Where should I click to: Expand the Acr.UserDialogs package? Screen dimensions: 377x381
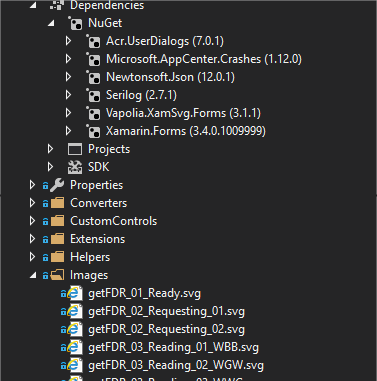(x=68, y=41)
